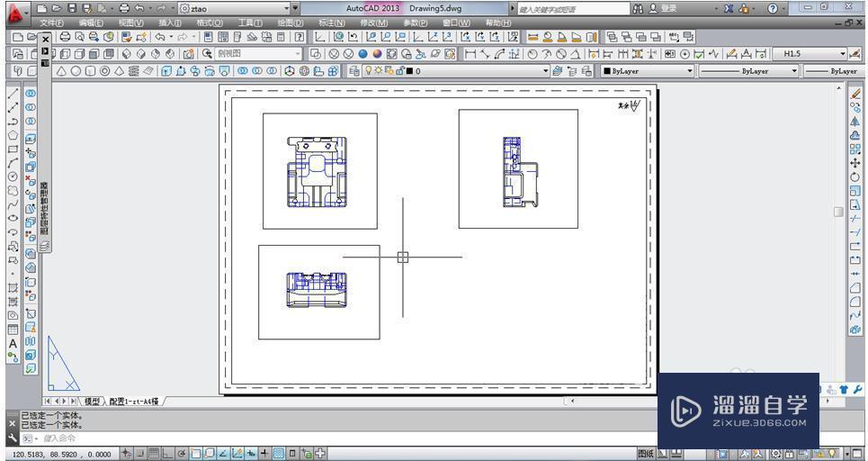Viewport: 868px width, 461px height.
Task: Click the Plot Preview icon in standard toolbar
Action: click(80, 37)
